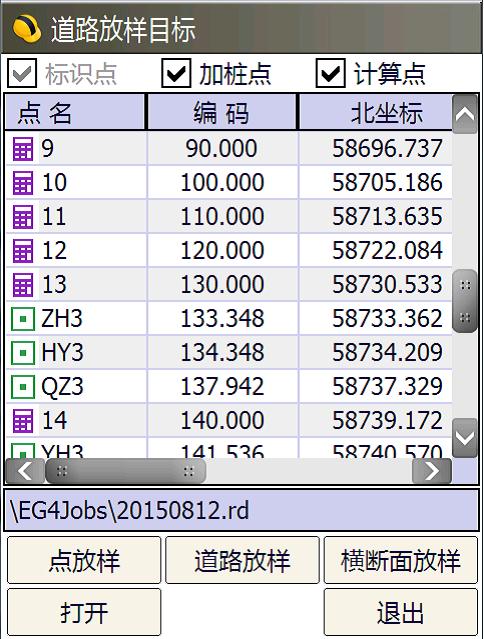Sort by the 编码 column header

point(222,112)
